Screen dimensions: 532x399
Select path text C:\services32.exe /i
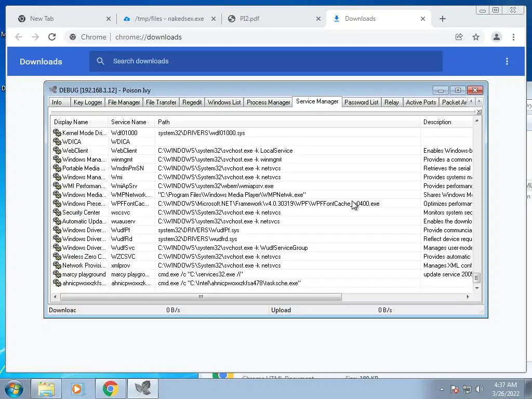(201, 274)
